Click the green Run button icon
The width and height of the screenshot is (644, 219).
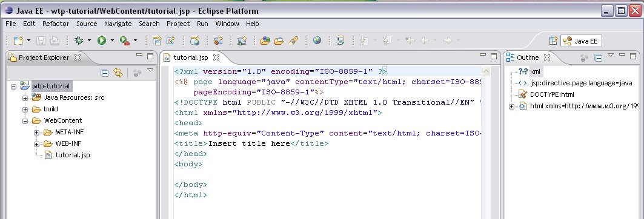[101, 41]
